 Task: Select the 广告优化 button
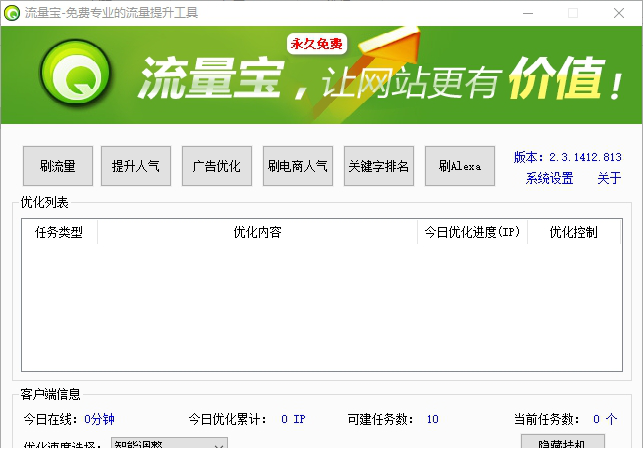[217, 166]
